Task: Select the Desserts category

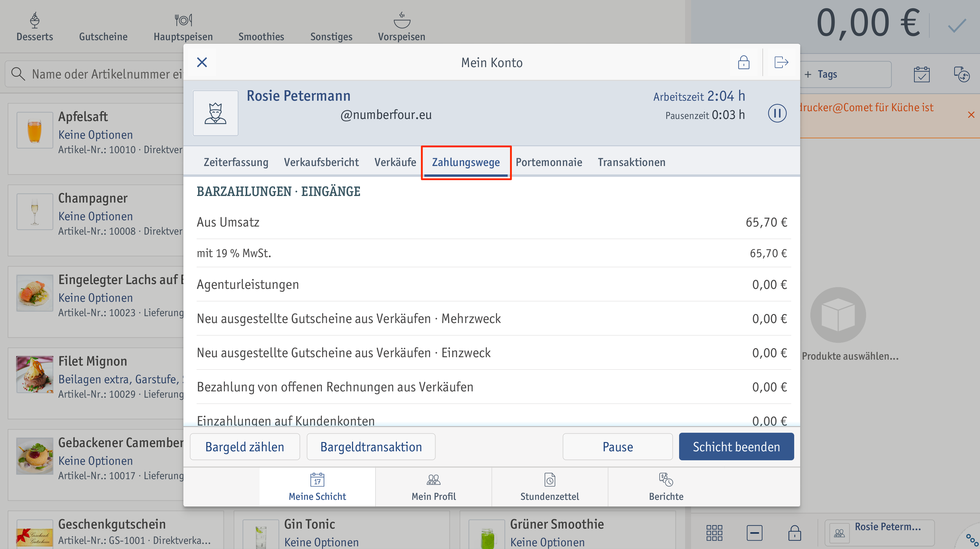Action: (35, 27)
